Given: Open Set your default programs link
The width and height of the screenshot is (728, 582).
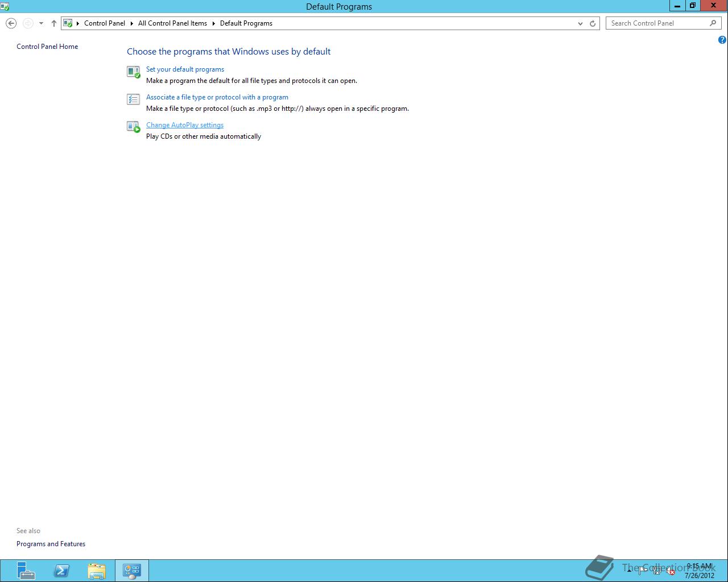Looking at the screenshot, I should (x=185, y=69).
